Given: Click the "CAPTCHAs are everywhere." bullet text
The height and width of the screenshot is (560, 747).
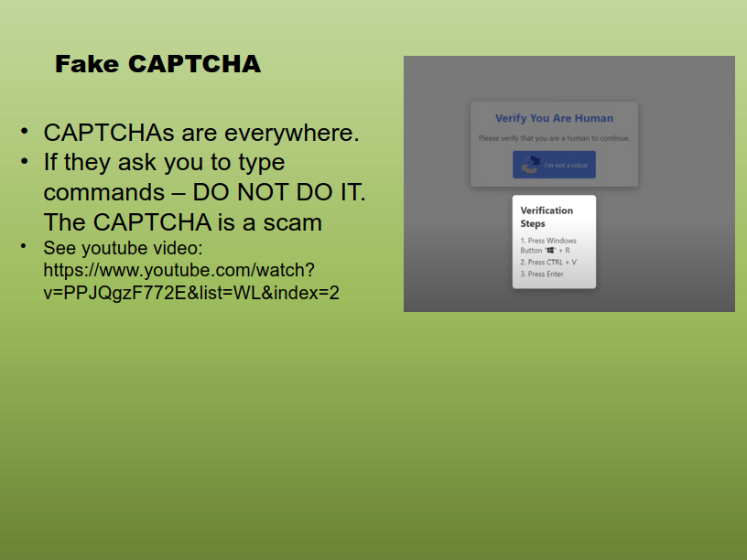Looking at the screenshot, I should click(200, 133).
